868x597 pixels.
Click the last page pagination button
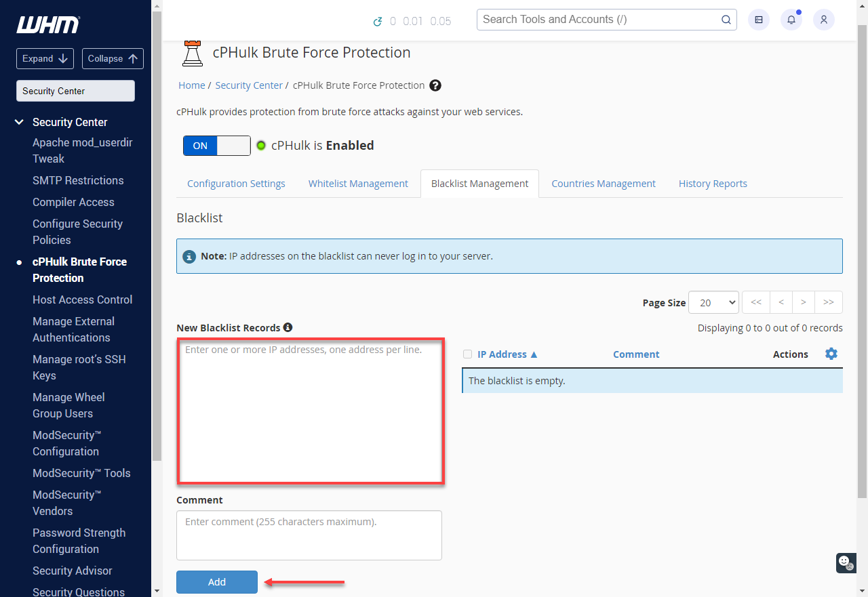coord(828,302)
